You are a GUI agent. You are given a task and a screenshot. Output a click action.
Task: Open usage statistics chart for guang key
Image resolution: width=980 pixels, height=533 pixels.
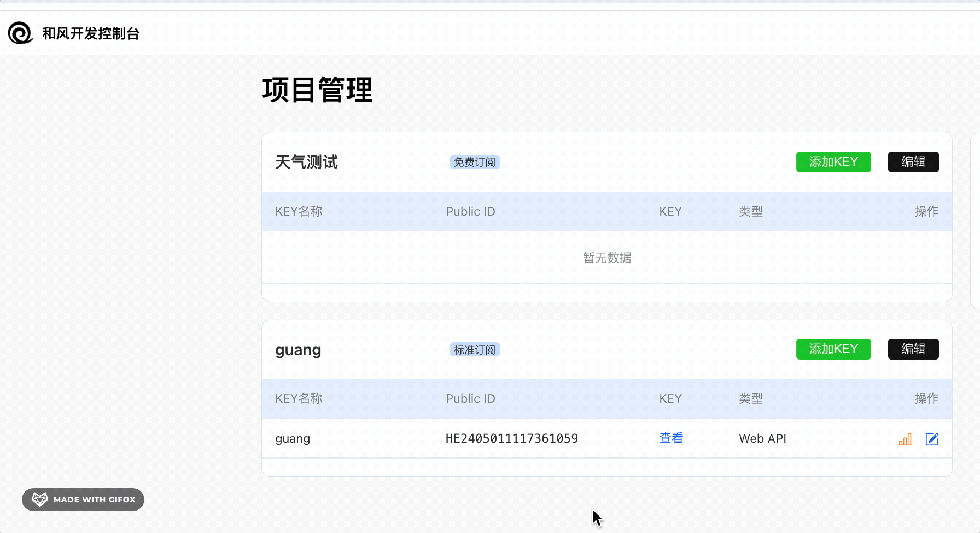(x=905, y=439)
